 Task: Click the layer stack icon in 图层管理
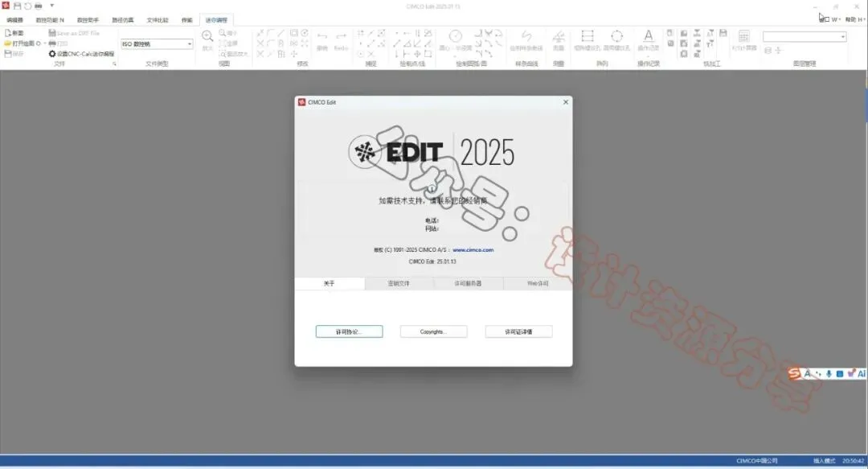[768, 51]
